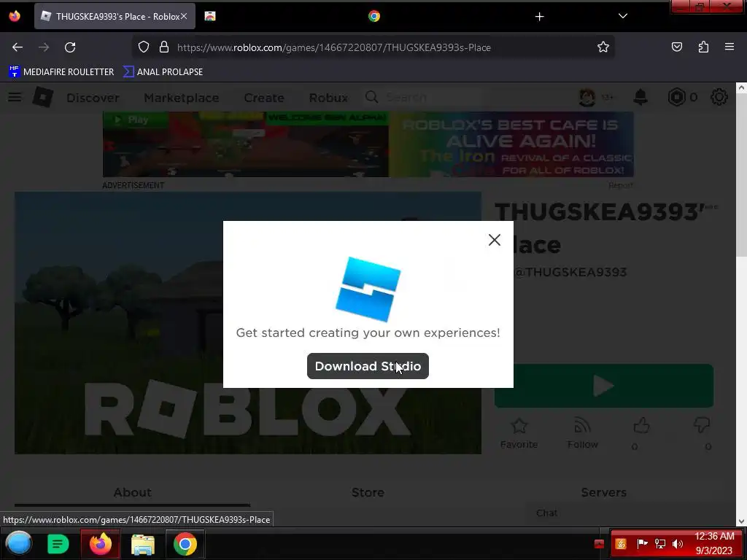Image resolution: width=747 pixels, height=560 pixels.
Task: Reload the page with the refresh icon
Action: click(70, 47)
